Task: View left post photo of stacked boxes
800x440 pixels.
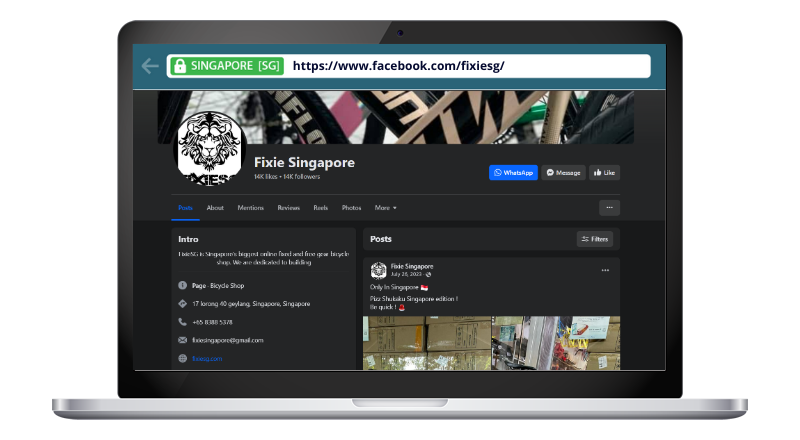Action: [x=427, y=343]
